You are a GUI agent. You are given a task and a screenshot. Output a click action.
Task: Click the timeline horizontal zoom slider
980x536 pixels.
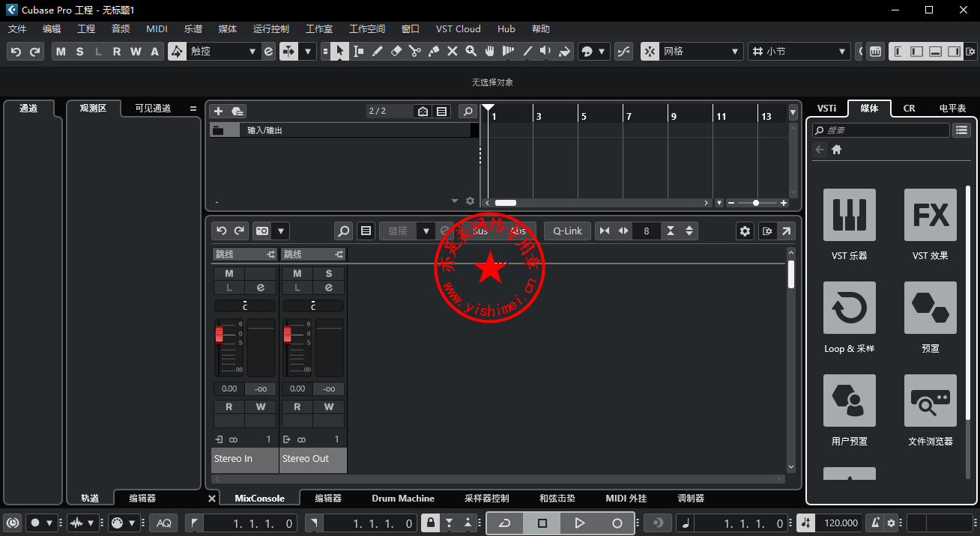pyautogui.click(x=755, y=203)
